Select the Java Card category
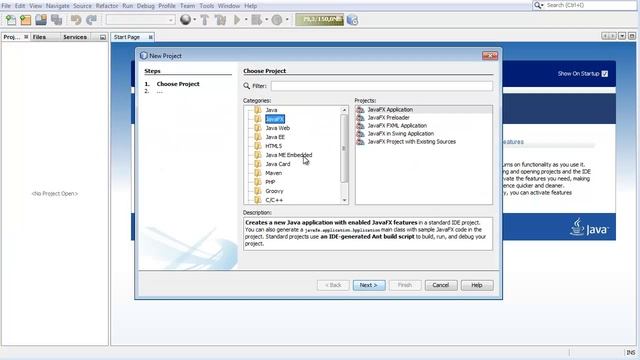 pos(278,164)
